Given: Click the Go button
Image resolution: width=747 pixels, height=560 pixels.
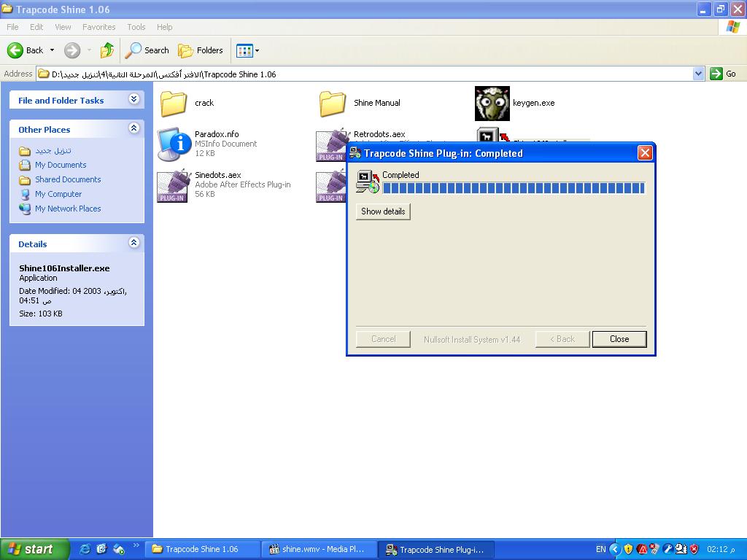Looking at the screenshot, I should (723, 74).
